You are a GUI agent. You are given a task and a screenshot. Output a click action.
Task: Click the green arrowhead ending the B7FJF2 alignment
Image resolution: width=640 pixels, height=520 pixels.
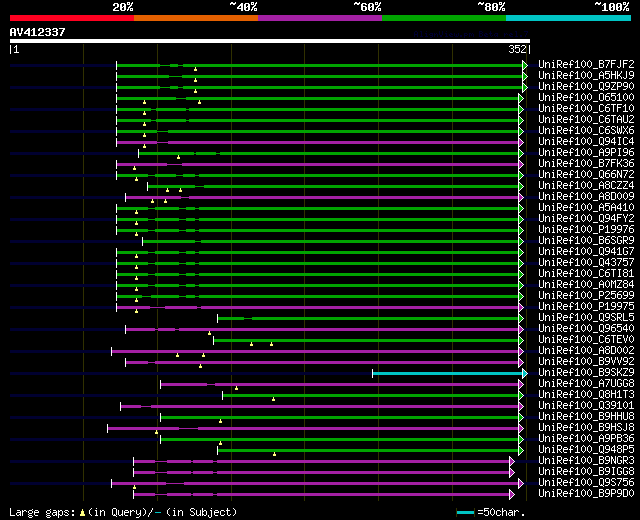click(525, 65)
